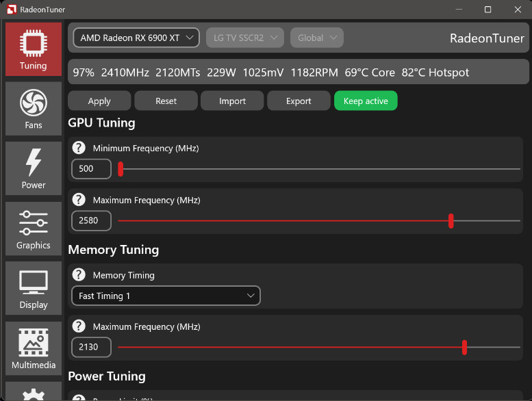Open the Multimedia sidebar section
This screenshot has height=401, width=532.
pyautogui.click(x=33, y=348)
